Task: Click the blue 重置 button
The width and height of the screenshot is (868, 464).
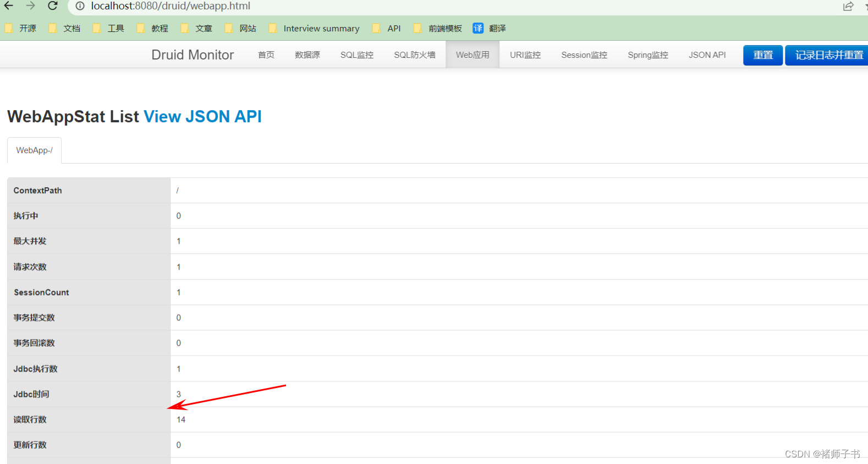Action: 763,55
